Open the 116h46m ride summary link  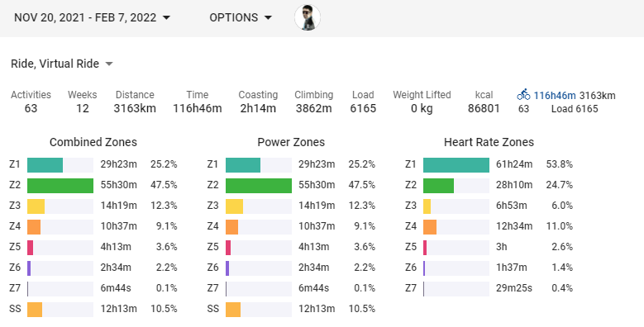tap(555, 96)
